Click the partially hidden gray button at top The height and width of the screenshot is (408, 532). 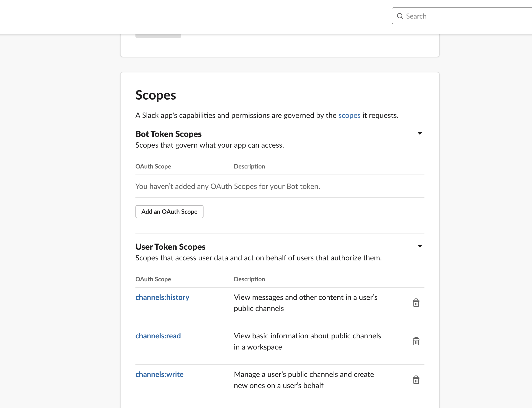158,36
